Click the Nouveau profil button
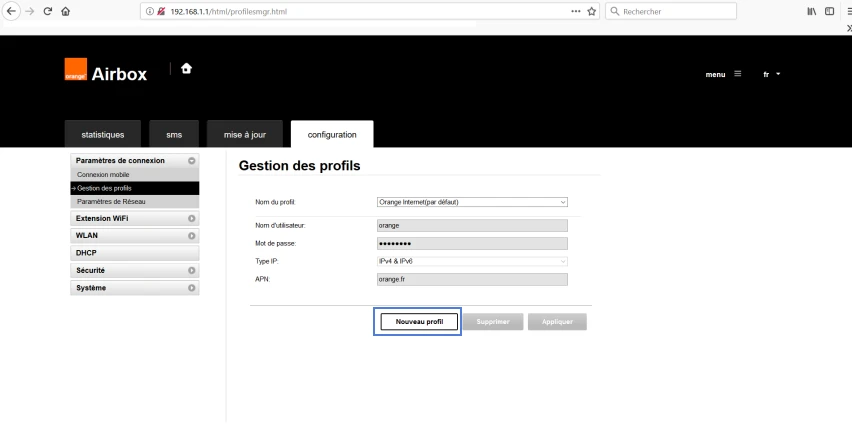The image size is (852, 427). pos(419,322)
